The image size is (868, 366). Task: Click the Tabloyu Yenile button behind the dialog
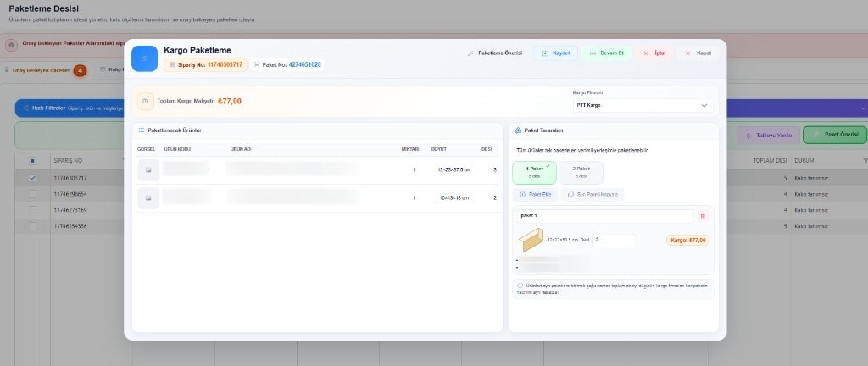click(768, 136)
